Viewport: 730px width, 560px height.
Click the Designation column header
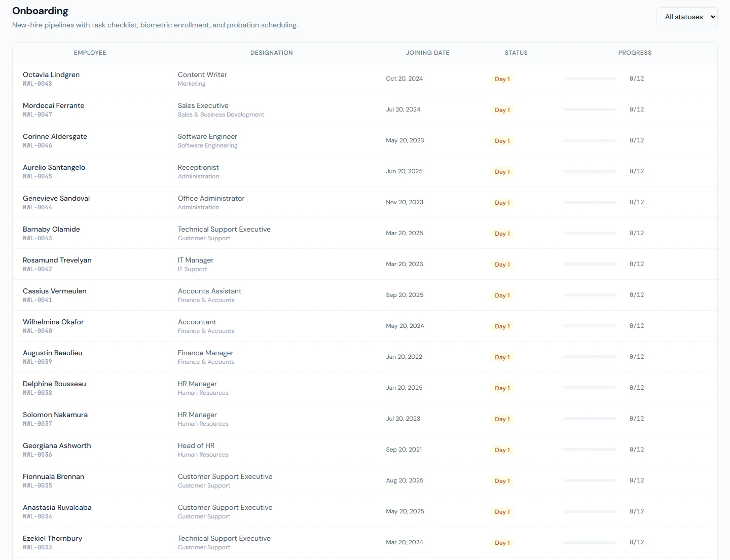click(272, 53)
